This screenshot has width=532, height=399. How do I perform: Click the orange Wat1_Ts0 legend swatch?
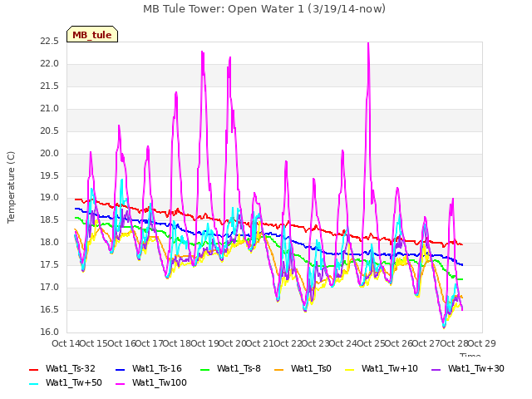279,369
